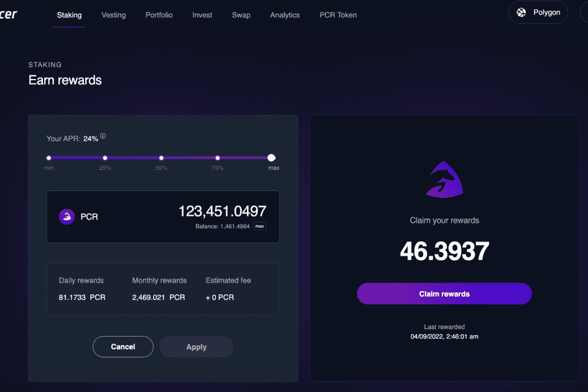Viewport: 588px width, 392px height.
Task: Select the 75% slider stop
Action: [x=217, y=158]
